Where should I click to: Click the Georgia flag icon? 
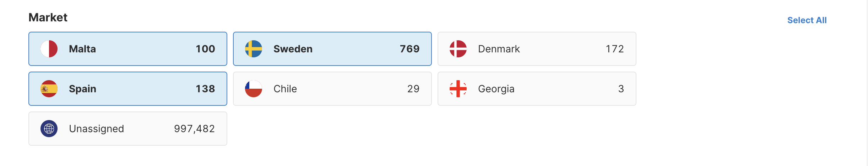click(x=458, y=89)
